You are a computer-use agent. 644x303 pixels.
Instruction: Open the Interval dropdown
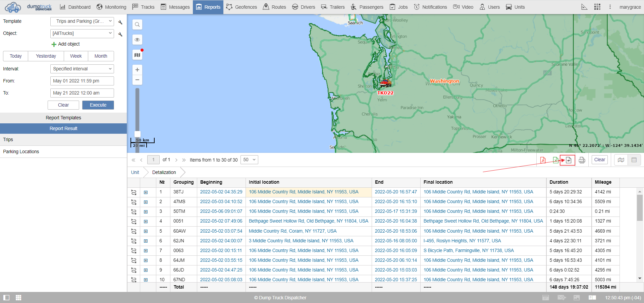(x=82, y=69)
